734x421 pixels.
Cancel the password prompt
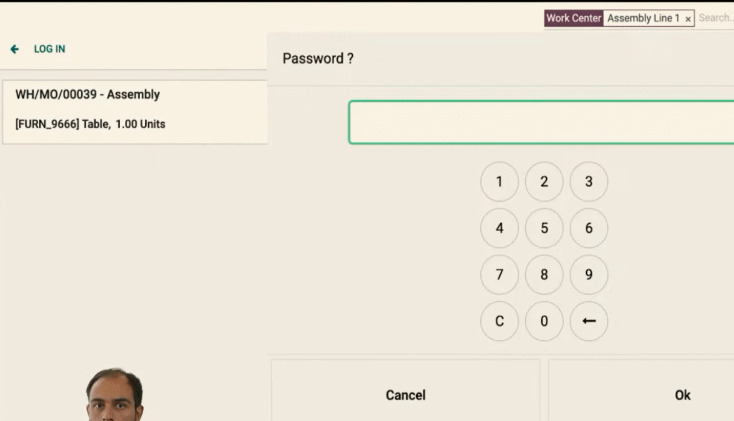[x=405, y=395]
